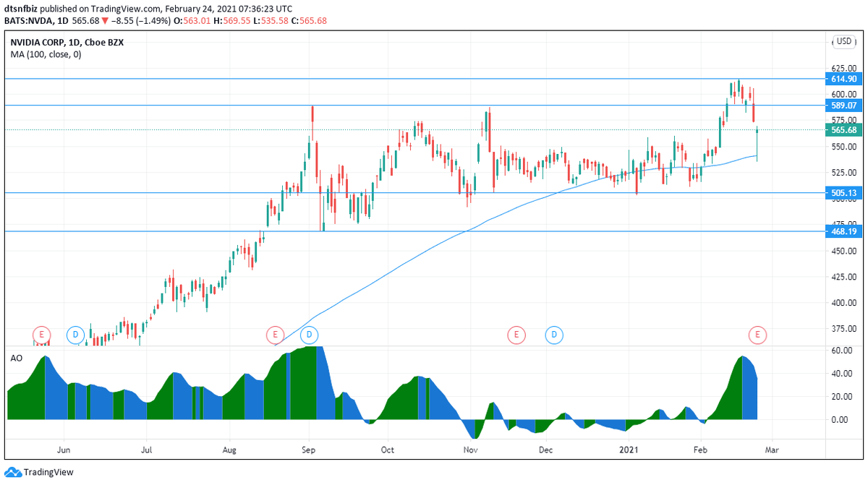Viewport: 868px width, 485px height.
Task: Open the USD currency selector
Action: pos(843,42)
